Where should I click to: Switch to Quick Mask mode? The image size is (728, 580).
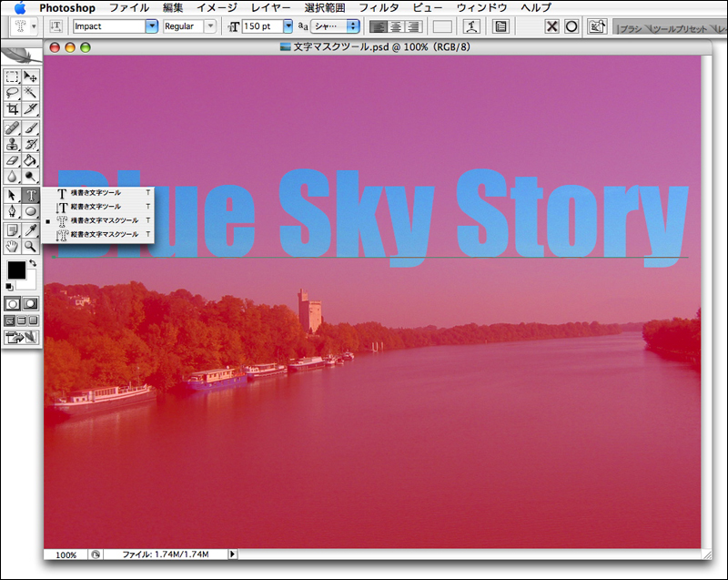[x=31, y=303]
